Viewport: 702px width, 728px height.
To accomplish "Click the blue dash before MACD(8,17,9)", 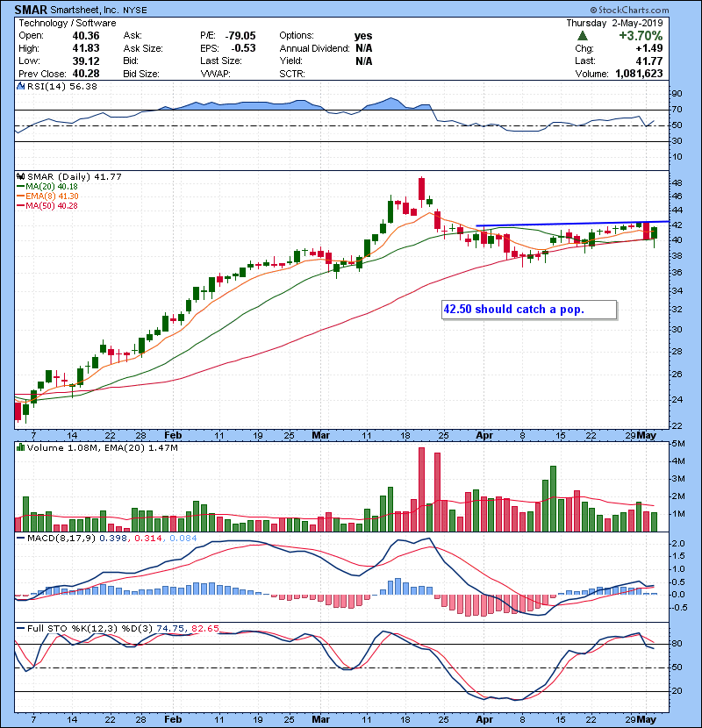I will tap(21, 539).
